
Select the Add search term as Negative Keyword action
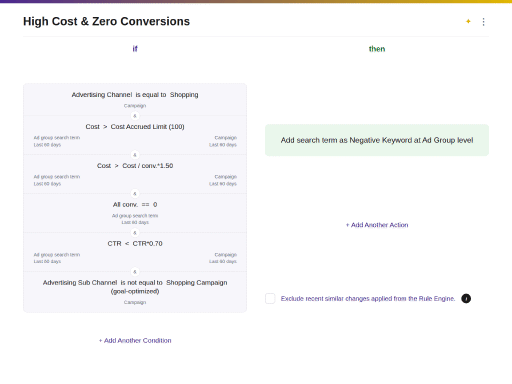pos(377,140)
